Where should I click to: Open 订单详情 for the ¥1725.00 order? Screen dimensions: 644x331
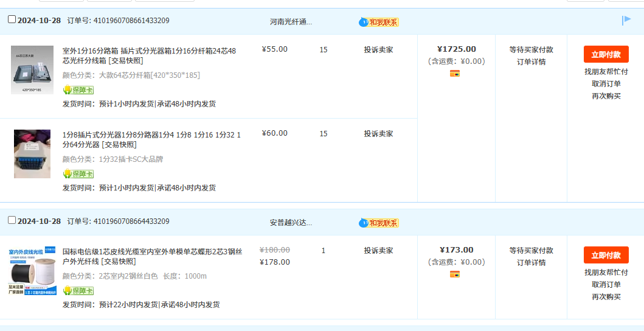531,62
